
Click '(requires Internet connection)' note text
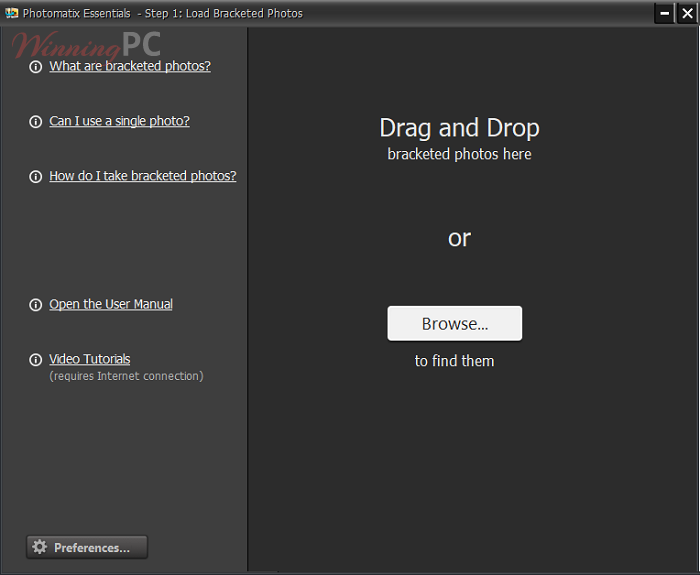coord(126,376)
